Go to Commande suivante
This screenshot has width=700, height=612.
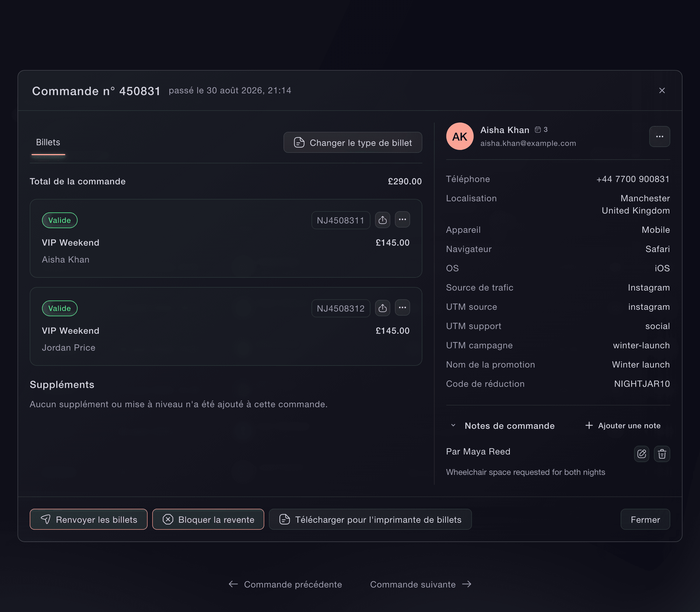(x=421, y=584)
